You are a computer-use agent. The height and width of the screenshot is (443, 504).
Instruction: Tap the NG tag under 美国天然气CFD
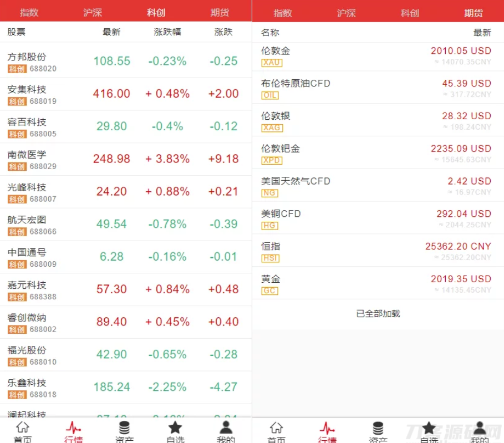[x=269, y=193]
